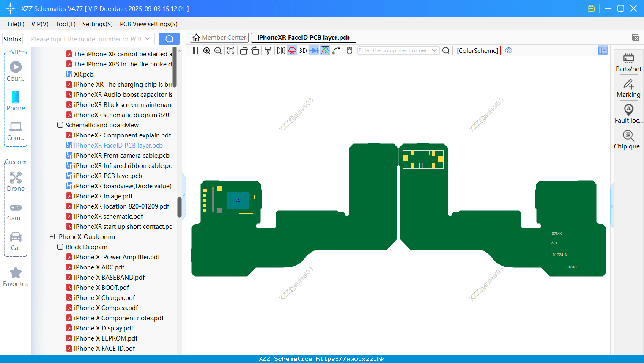Open iPhone X Charger.pdf
This screenshot has height=363, width=644.
point(101,298)
